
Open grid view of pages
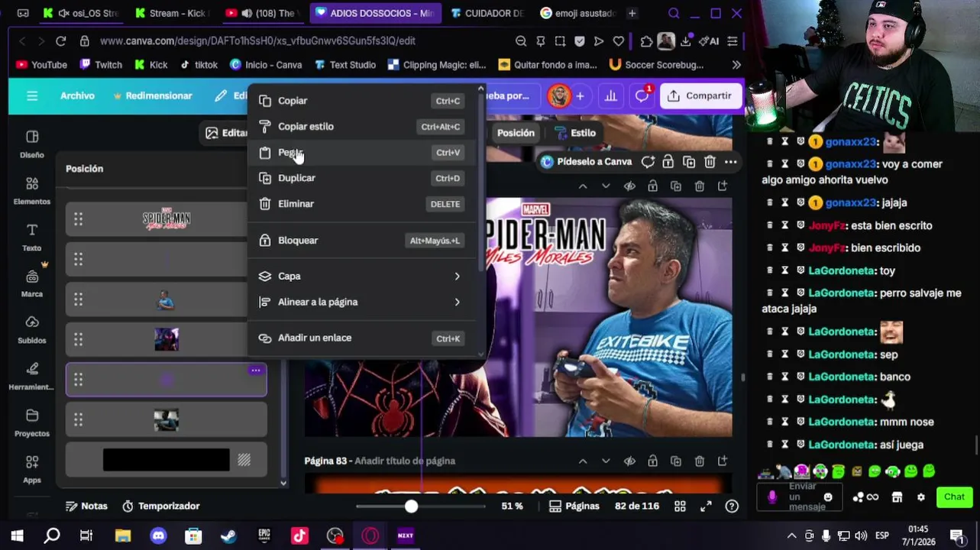680,506
